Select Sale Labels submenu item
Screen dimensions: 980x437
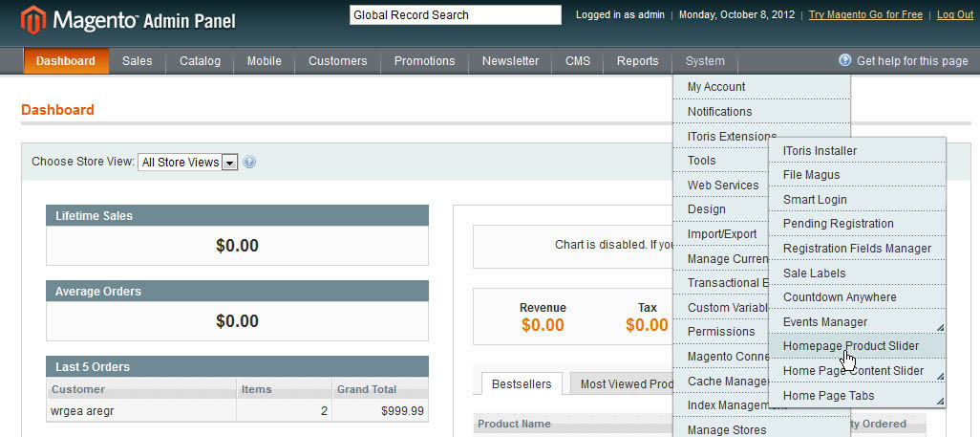click(858, 273)
